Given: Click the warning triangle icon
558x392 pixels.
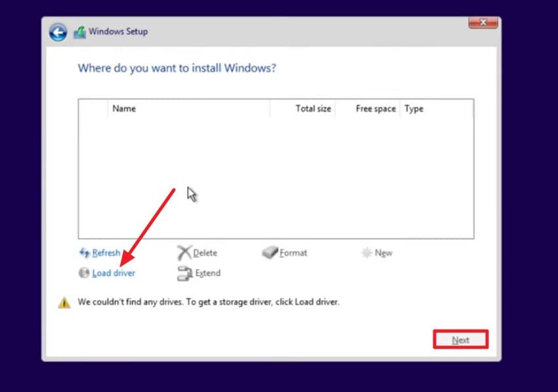Looking at the screenshot, I should coord(64,302).
